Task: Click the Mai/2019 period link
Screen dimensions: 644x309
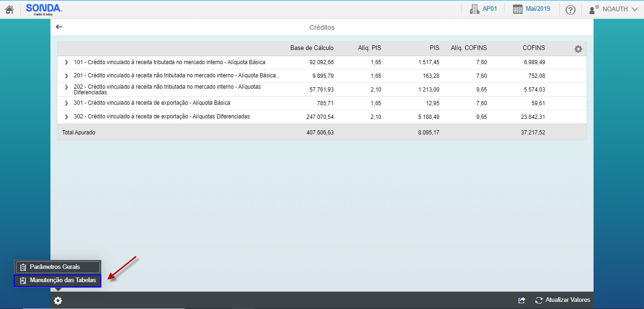Action: coord(538,9)
